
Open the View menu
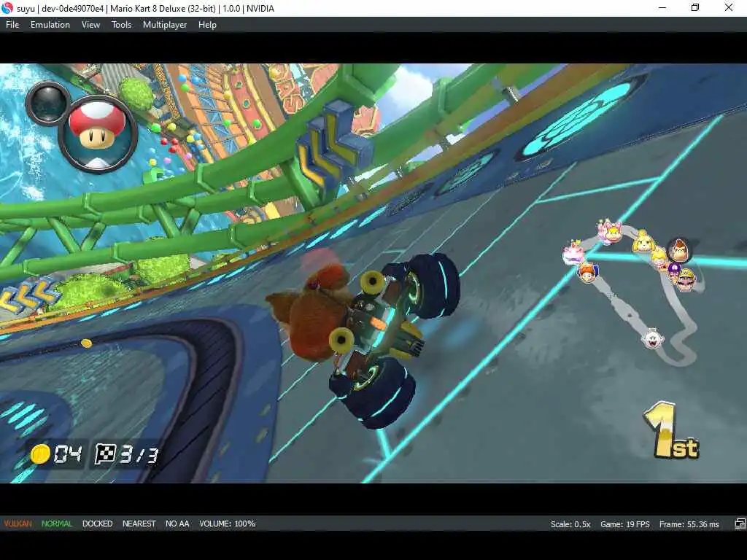click(90, 25)
